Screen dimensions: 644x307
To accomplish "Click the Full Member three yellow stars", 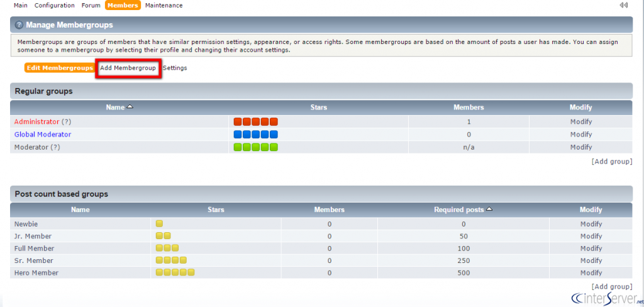I will [167, 248].
